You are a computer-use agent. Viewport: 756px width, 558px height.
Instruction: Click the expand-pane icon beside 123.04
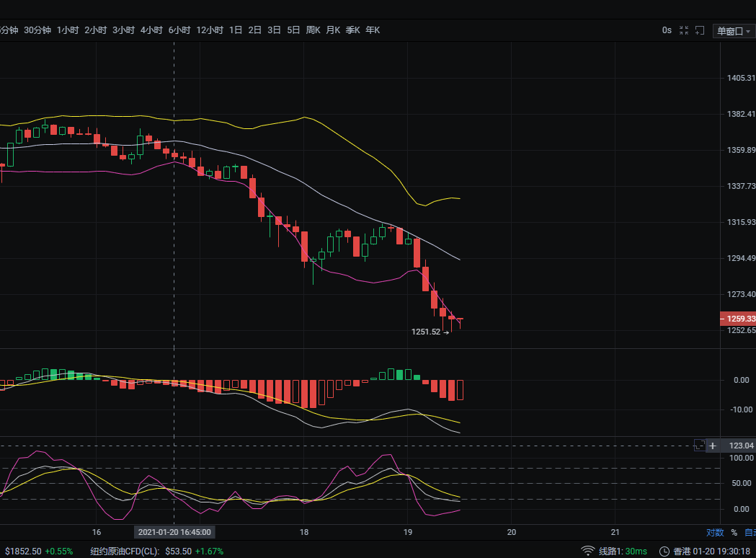click(700, 446)
